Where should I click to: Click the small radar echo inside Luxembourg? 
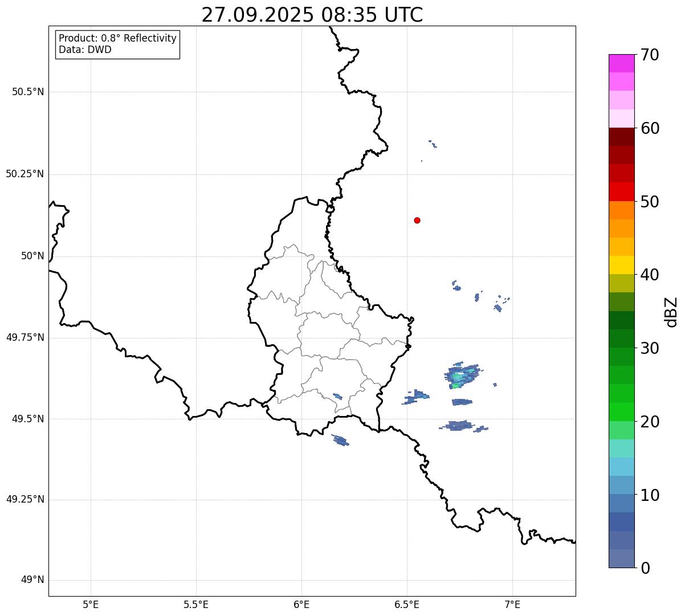click(337, 396)
